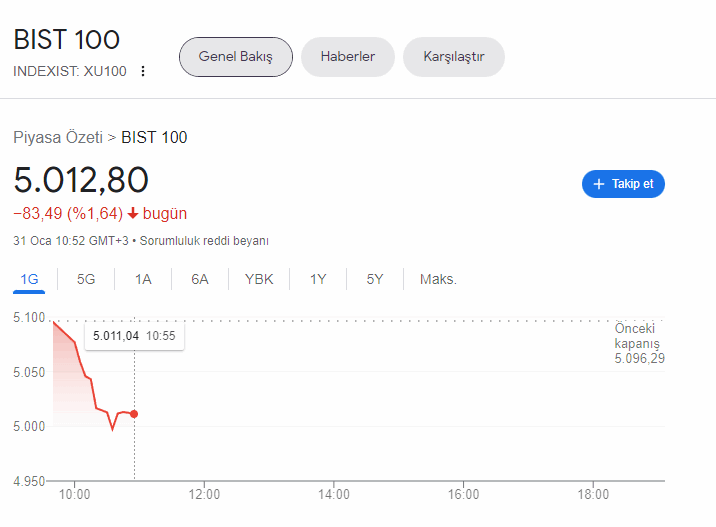Show the 1A chart range
716x527 pixels.
(x=143, y=279)
